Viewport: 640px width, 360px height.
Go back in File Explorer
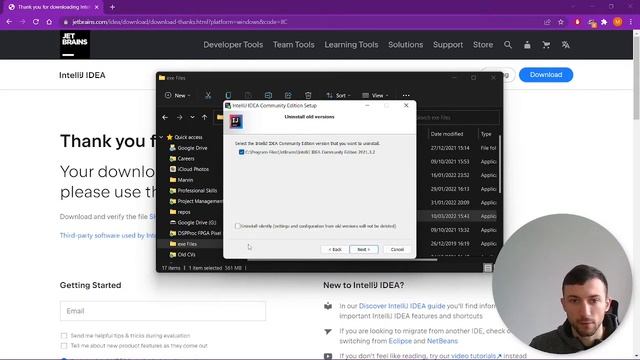pos(165,118)
